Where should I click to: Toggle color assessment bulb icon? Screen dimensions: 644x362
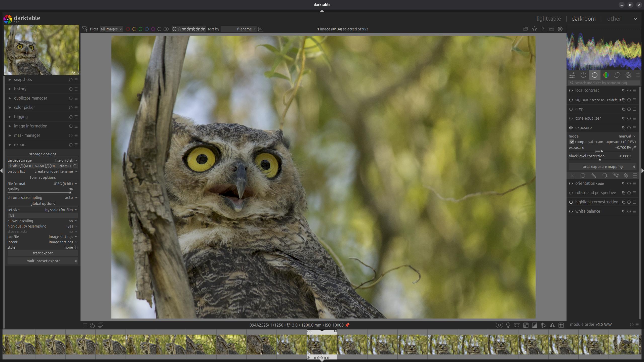tap(508, 325)
